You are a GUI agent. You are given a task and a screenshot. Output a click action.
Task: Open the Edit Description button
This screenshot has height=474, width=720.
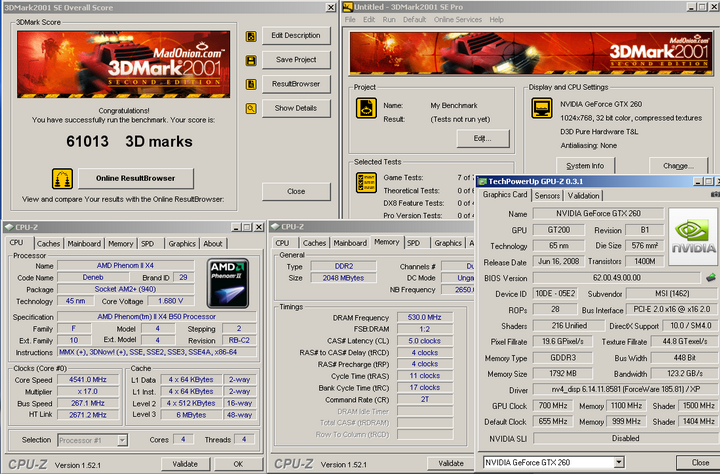tap(296, 35)
